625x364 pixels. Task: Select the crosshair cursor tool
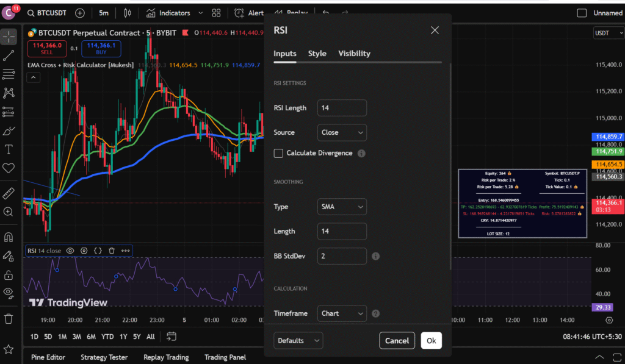(9, 36)
